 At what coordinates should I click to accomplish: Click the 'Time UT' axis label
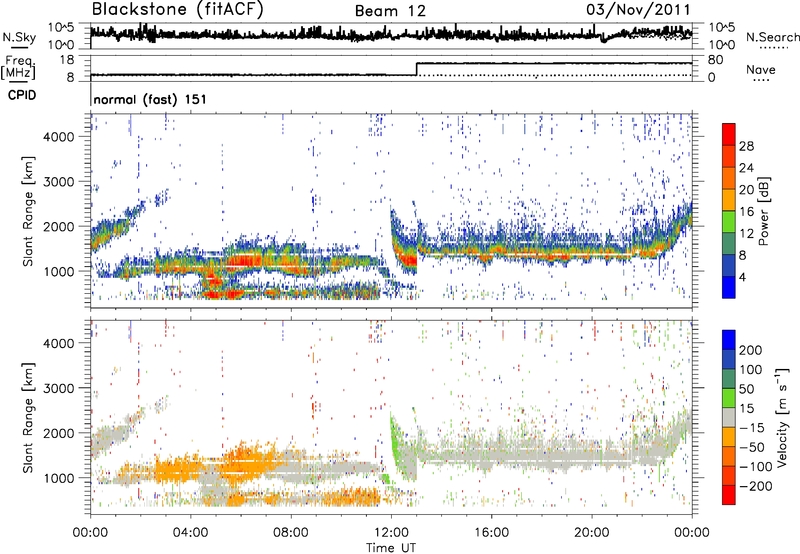(x=391, y=548)
